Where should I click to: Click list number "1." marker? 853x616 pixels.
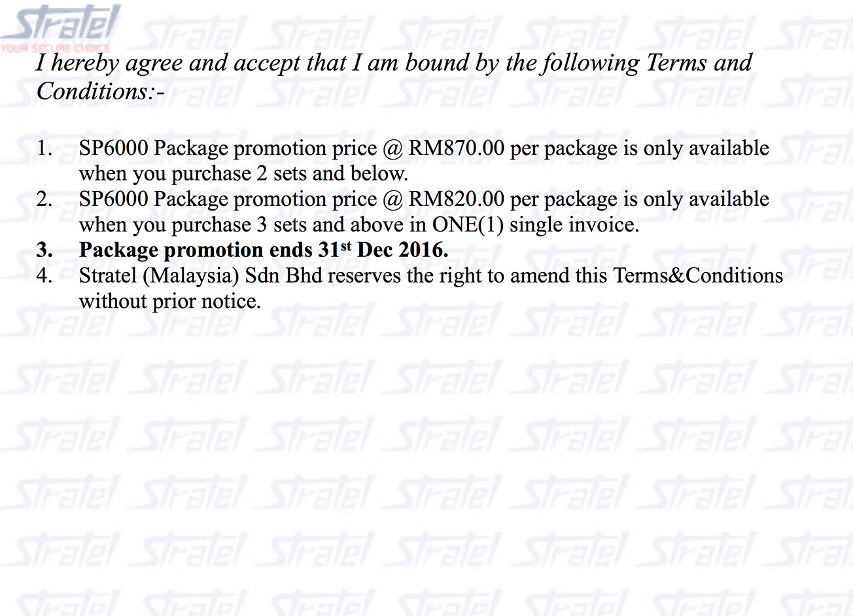(44, 148)
